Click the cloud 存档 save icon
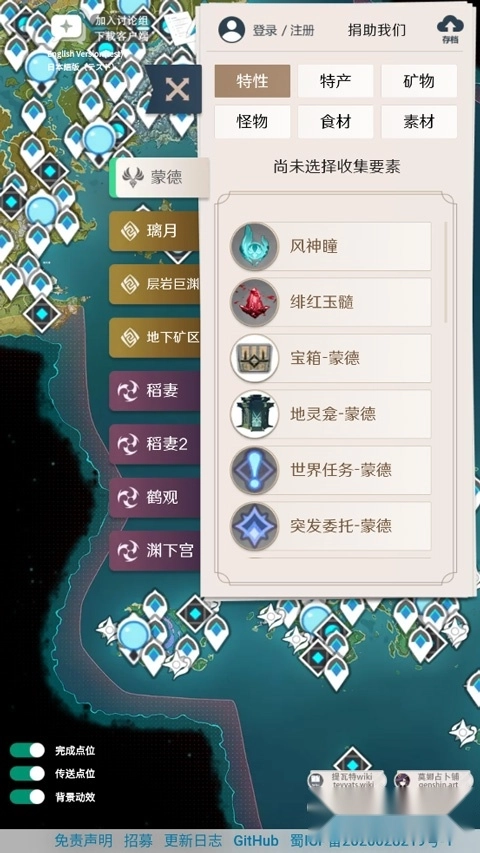This screenshot has height=853, width=480. 450,29
